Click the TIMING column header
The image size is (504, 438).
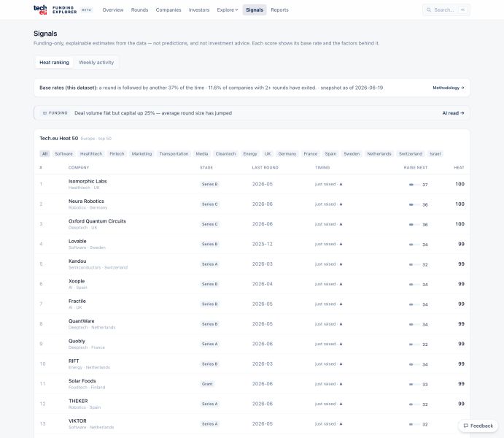[322, 168]
